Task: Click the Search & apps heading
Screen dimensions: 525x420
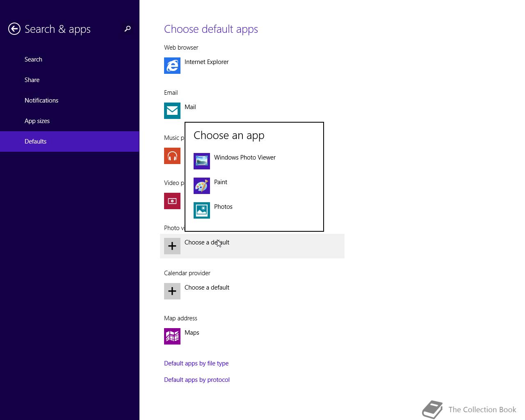Action: click(57, 29)
